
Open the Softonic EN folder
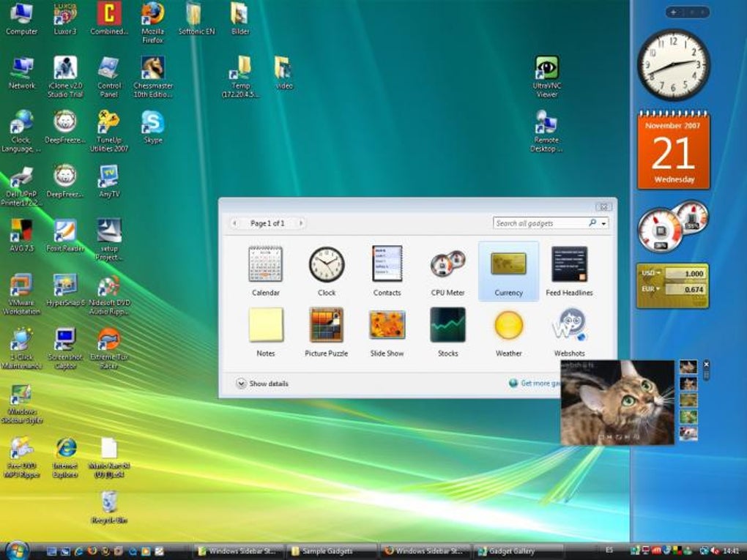point(196,19)
